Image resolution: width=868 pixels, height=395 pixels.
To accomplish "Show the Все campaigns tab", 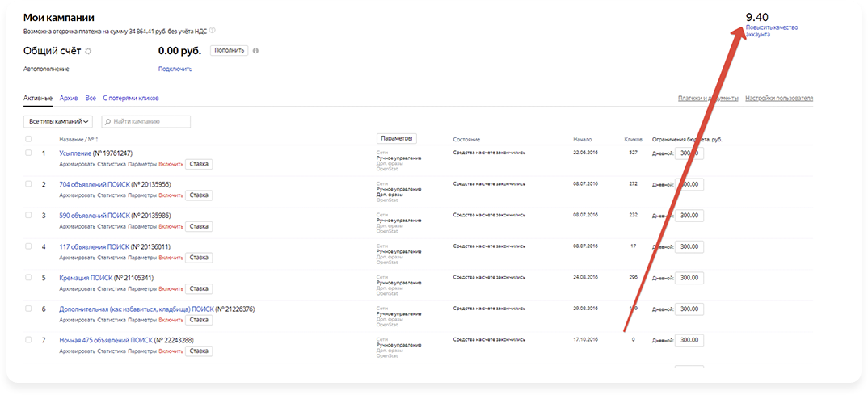I will (91, 98).
